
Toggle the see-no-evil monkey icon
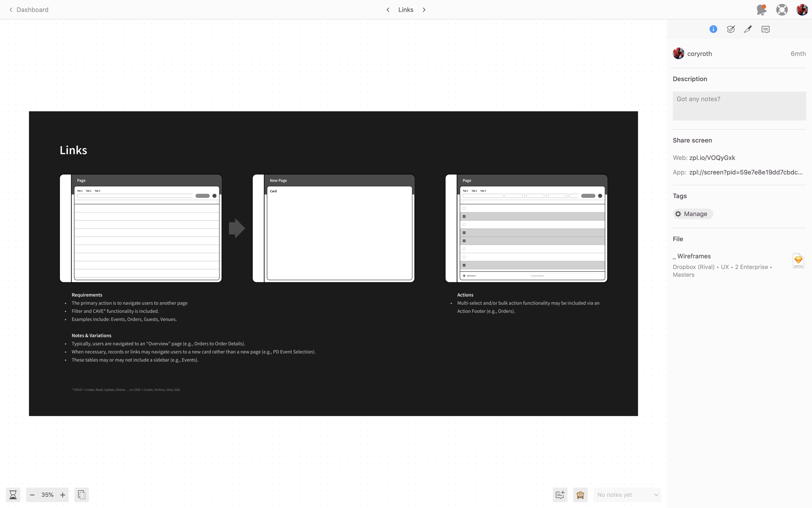coord(580,495)
